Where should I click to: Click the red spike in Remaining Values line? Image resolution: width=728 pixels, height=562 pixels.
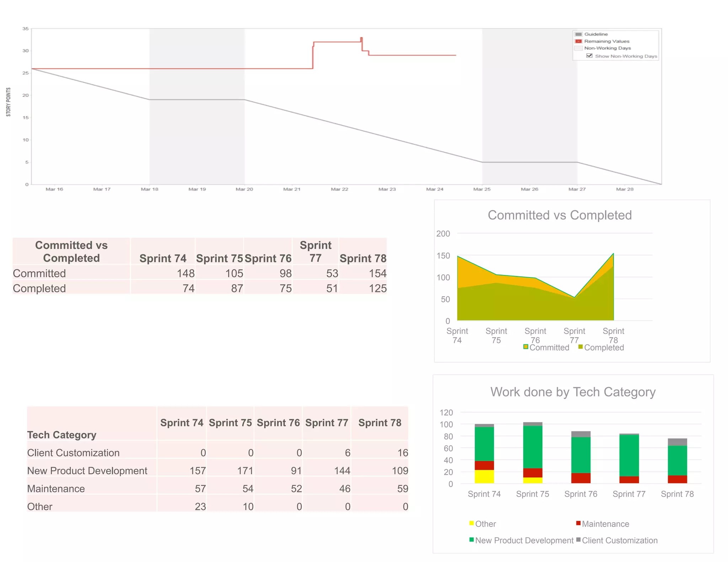point(362,38)
